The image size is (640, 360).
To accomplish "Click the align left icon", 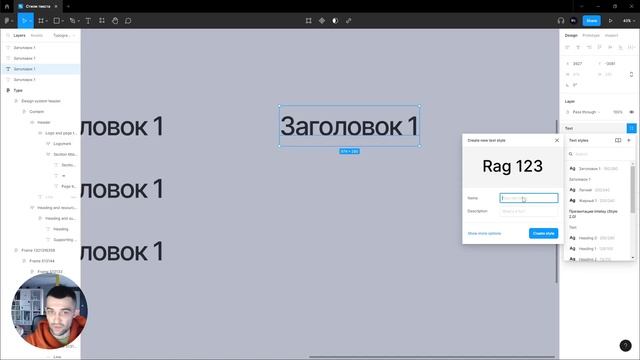I will pos(567,47).
